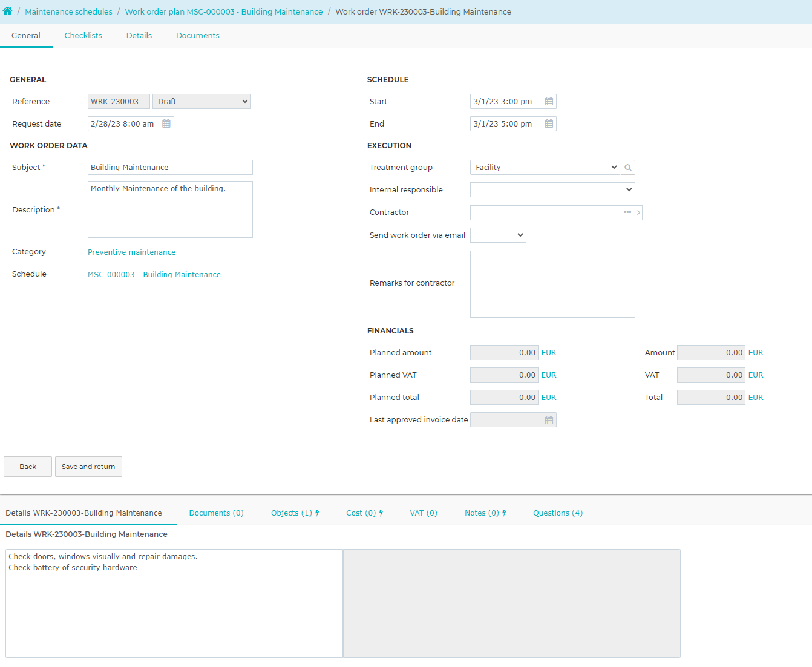Go to the home page icon
Viewport: 812px width, 667px height.
7,11
